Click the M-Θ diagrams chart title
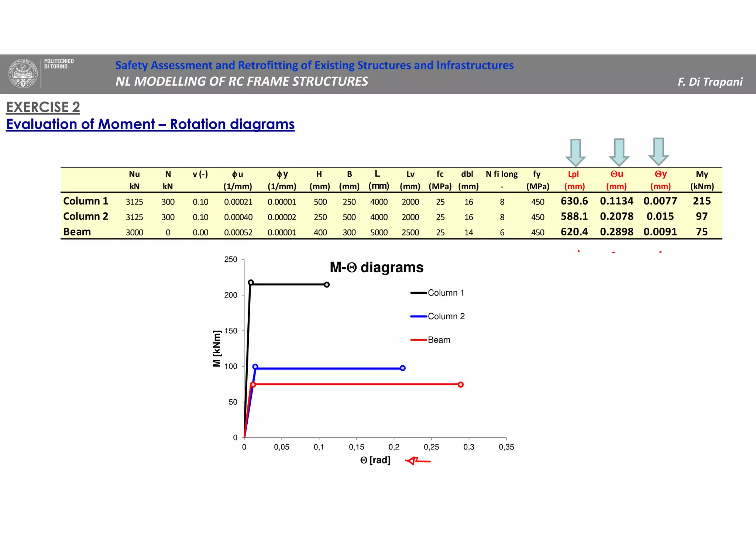This screenshot has width=756, height=534. click(376, 267)
